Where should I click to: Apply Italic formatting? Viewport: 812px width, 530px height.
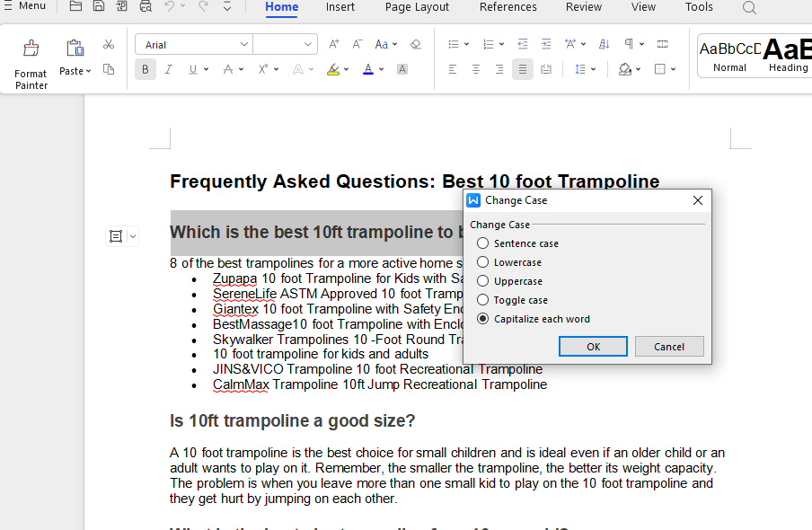(168, 69)
